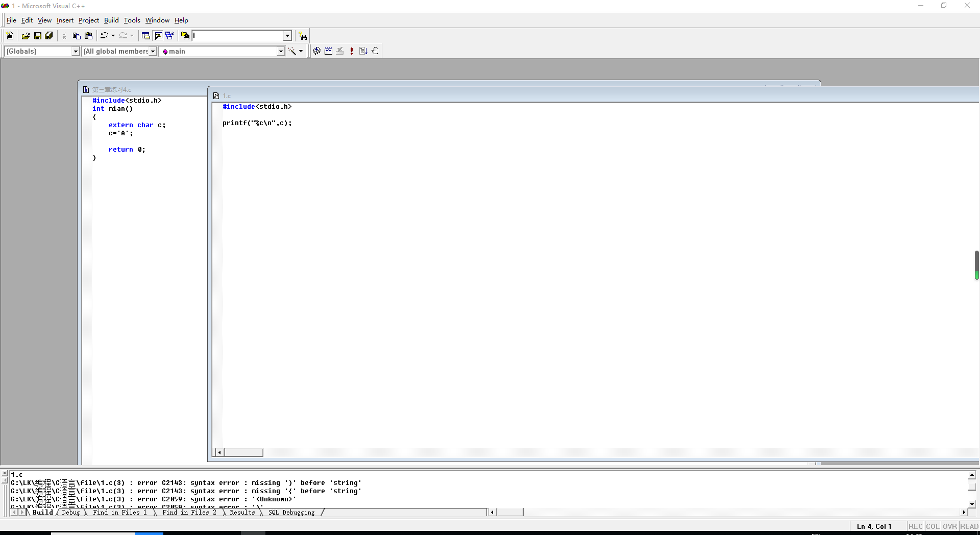Toggle the Output window icon
Screen dimensions: 980x535
158,36
